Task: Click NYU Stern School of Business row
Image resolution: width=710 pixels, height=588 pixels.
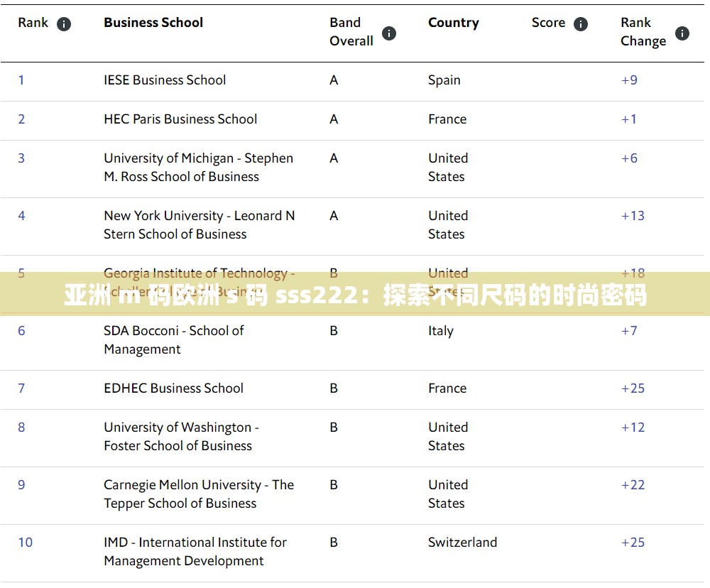Action: click(x=199, y=224)
